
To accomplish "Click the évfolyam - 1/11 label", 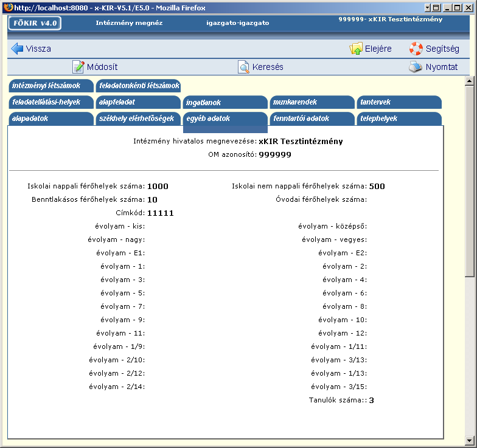I will click(x=339, y=346).
